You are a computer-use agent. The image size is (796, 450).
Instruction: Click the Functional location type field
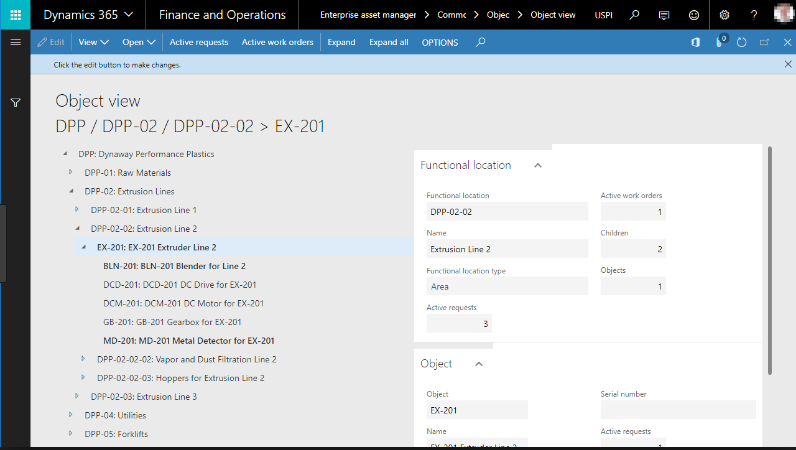tap(506, 285)
